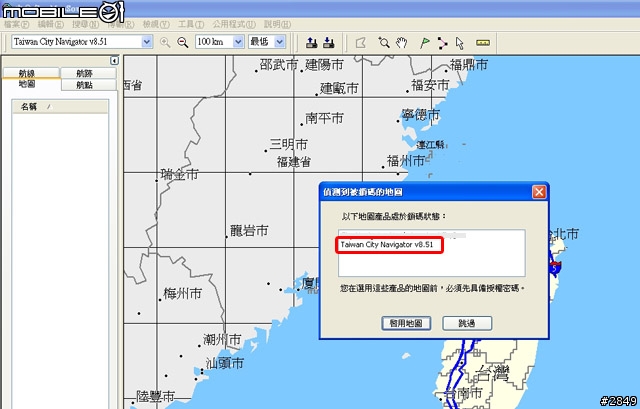Collapse the left side panel arrow
Image resolution: width=640 pixels, height=409 pixels.
click(114, 60)
